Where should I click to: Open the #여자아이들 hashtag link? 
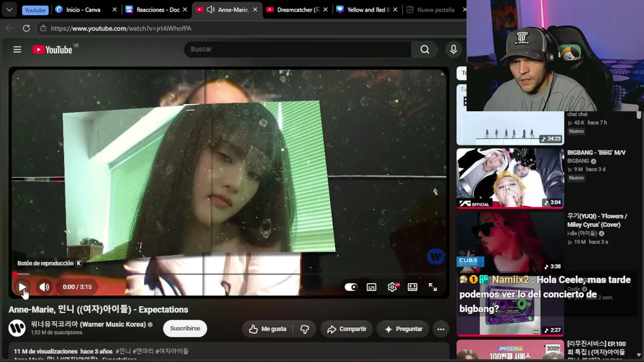tap(172, 351)
